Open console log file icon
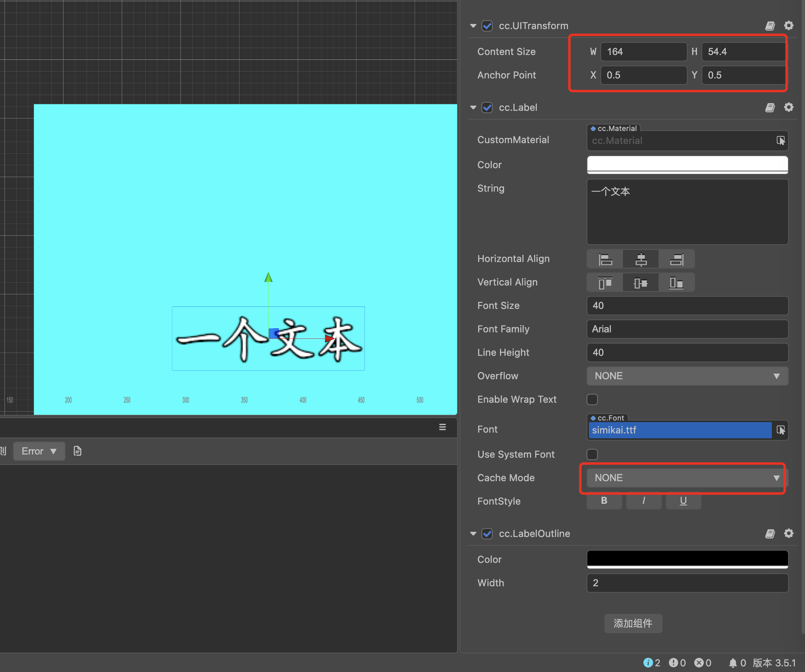Screen dimensions: 805x672 pos(78,451)
